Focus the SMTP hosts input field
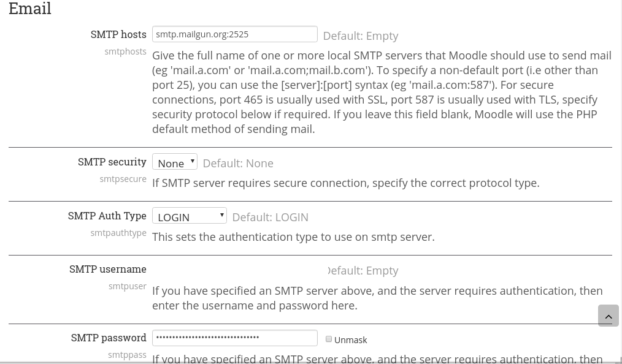This screenshot has height=364, width=622. [x=234, y=34]
